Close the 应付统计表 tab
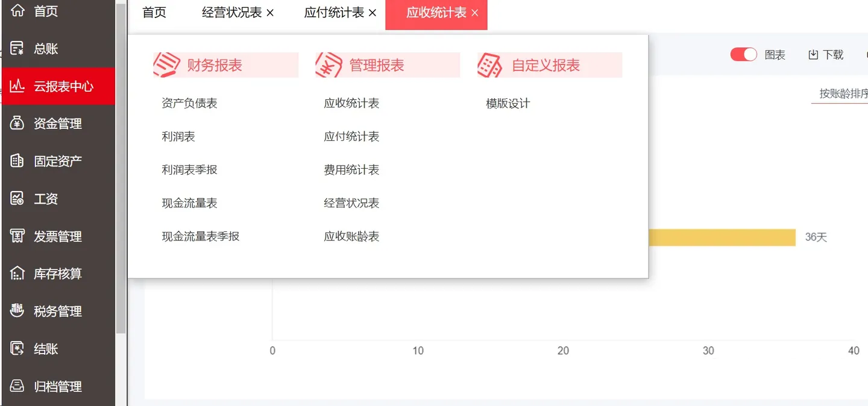This screenshot has height=406, width=868. [373, 13]
